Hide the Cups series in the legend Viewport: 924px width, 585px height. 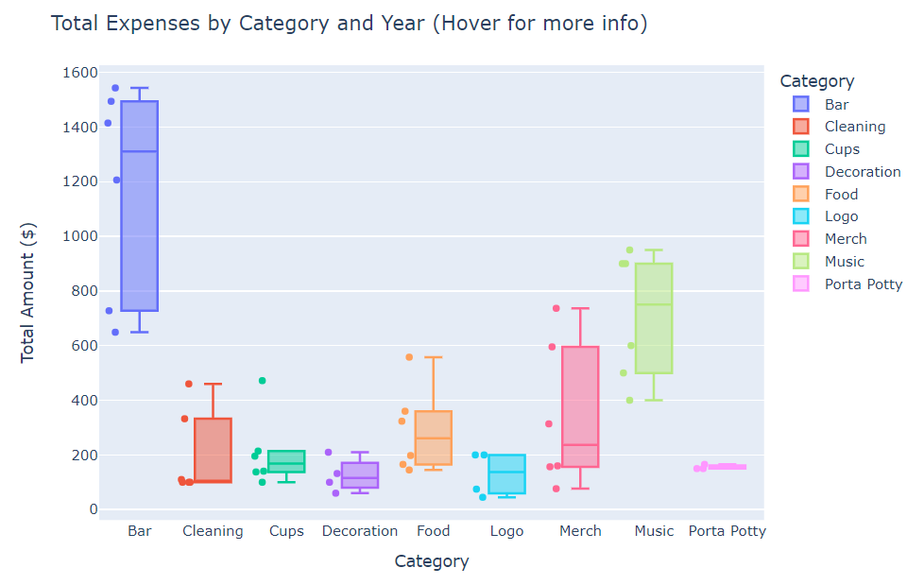[842, 149]
